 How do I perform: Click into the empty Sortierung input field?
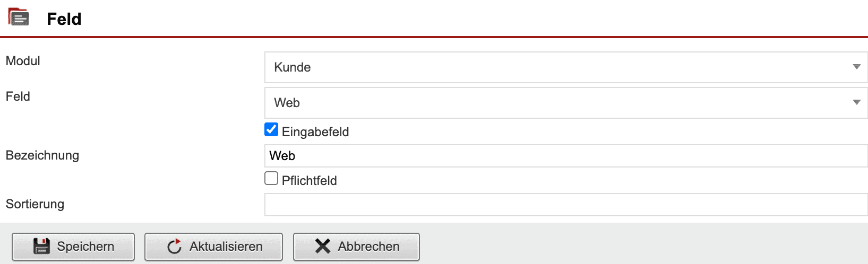click(x=566, y=205)
